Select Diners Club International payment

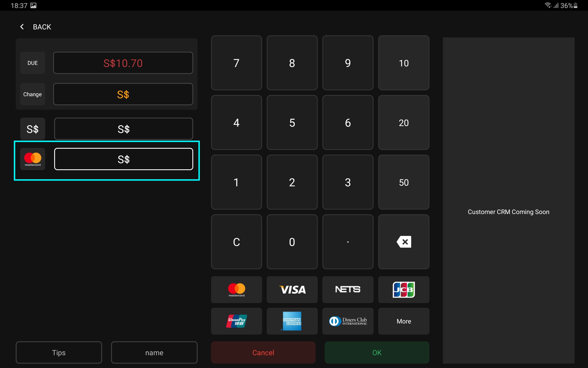point(348,321)
